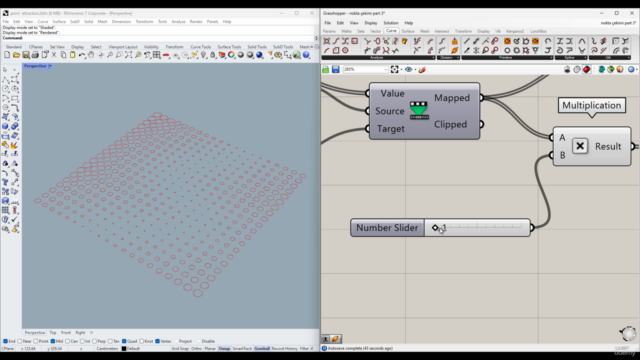Click the Grasshopper launcher icon in Rhino toolbar
The height and width of the screenshot is (360, 640).
click(297, 55)
